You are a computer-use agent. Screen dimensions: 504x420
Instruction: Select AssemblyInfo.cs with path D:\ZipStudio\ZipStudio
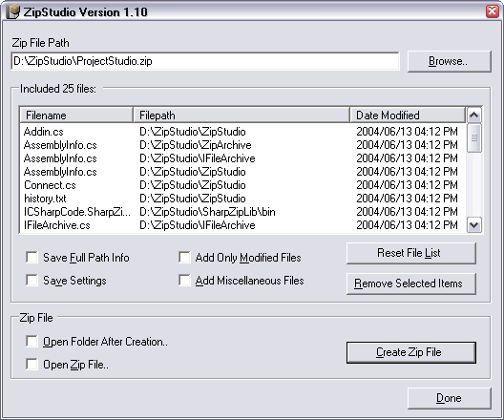(242, 172)
